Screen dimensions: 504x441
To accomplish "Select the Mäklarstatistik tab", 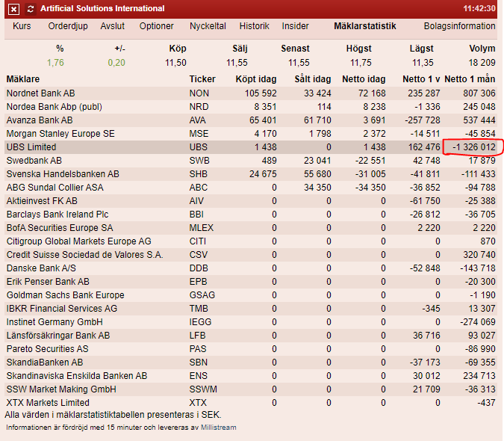I will [365, 26].
